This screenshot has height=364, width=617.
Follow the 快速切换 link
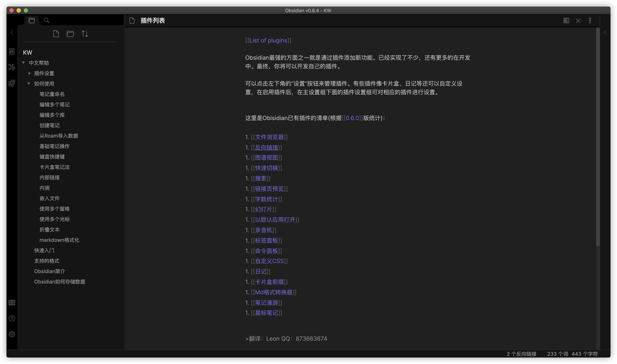pyautogui.click(x=266, y=168)
